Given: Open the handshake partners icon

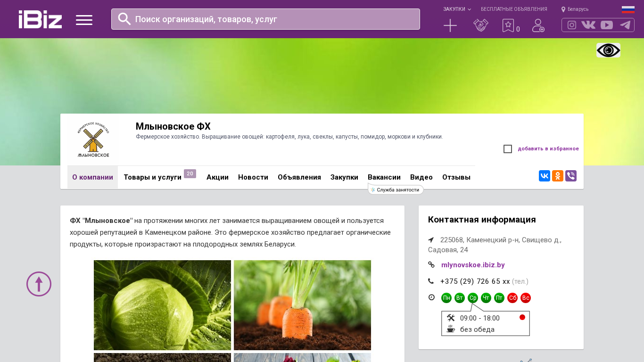Looking at the screenshot, I should pyautogui.click(x=481, y=25).
